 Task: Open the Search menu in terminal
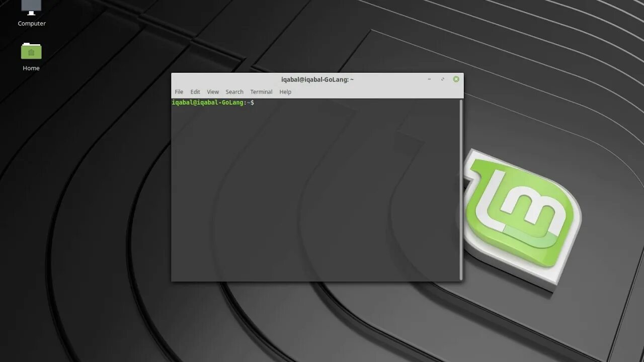click(234, 92)
